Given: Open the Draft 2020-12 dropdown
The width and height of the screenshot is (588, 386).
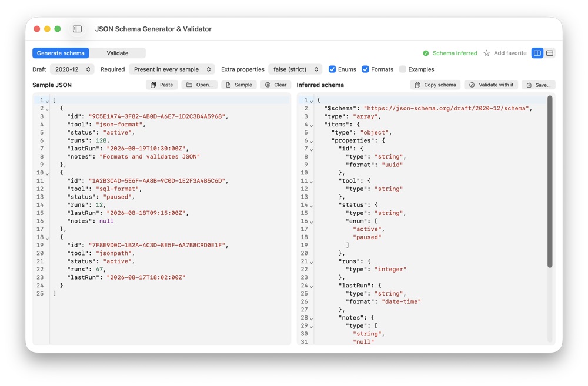Looking at the screenshot, I should pos(72,69).
